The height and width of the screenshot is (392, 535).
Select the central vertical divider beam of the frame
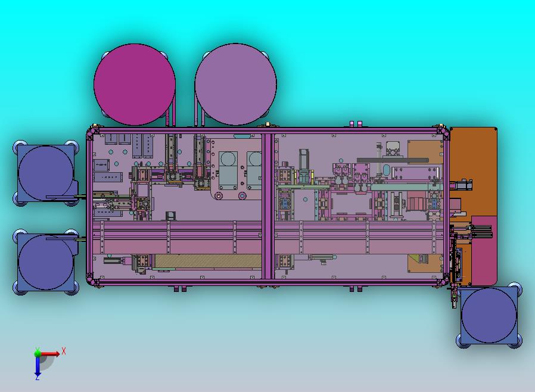(268, 206)
